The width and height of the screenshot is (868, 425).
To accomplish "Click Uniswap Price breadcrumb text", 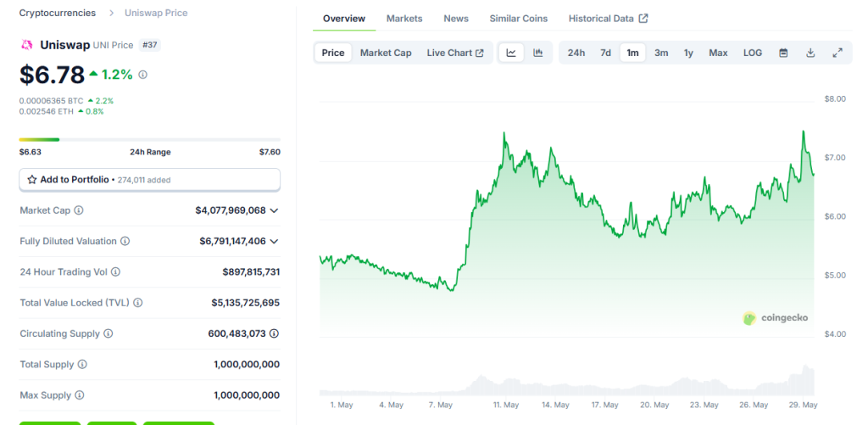I will coord(156,13).
